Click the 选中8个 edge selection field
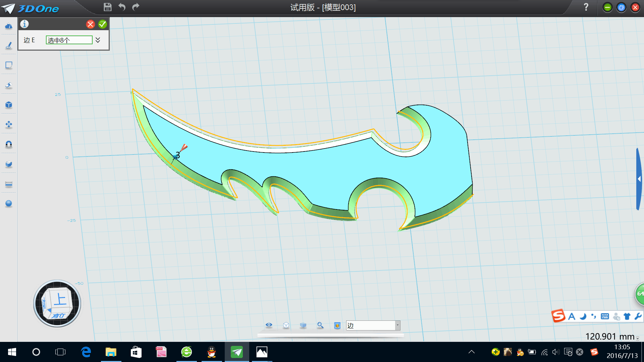Image resolution: width=644 pixels, height=362 pixels. 69,40
